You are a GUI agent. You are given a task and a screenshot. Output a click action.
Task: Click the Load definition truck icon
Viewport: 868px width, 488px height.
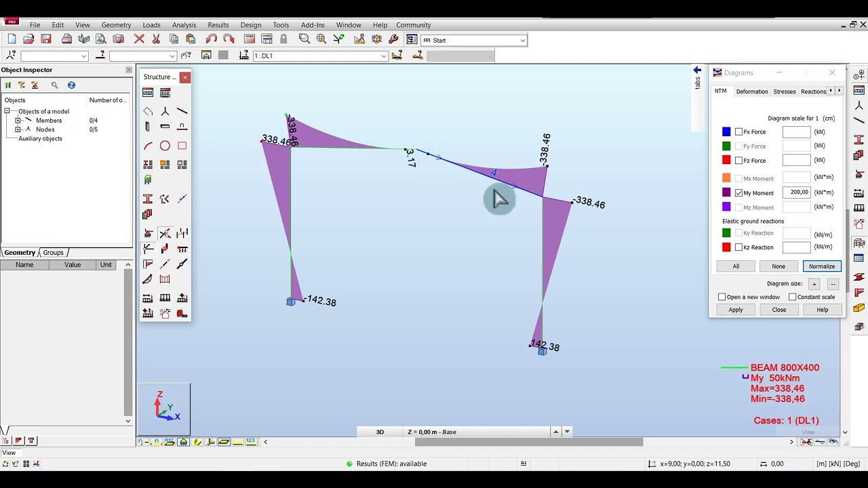pyautogui.click(x=182, y=313)
